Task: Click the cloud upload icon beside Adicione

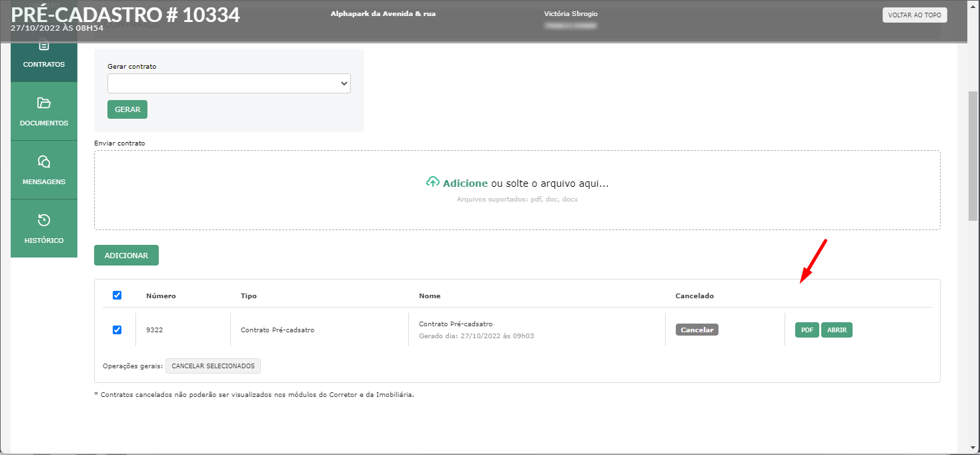Action: [433, 183]
